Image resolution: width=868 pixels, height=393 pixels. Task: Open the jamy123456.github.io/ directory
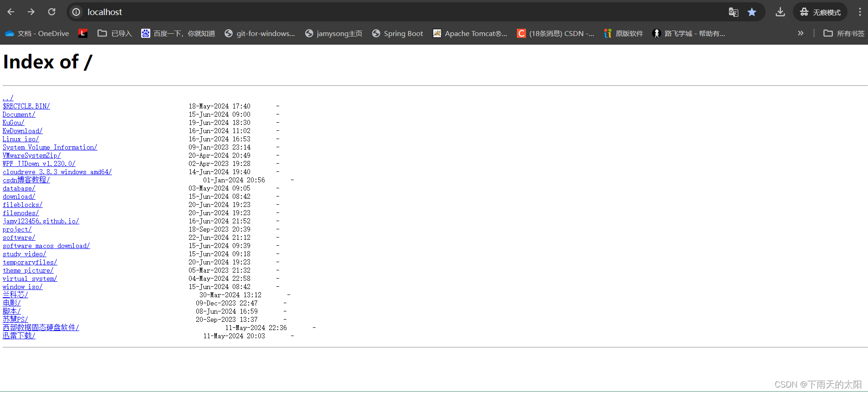click(x=41, y=221)
